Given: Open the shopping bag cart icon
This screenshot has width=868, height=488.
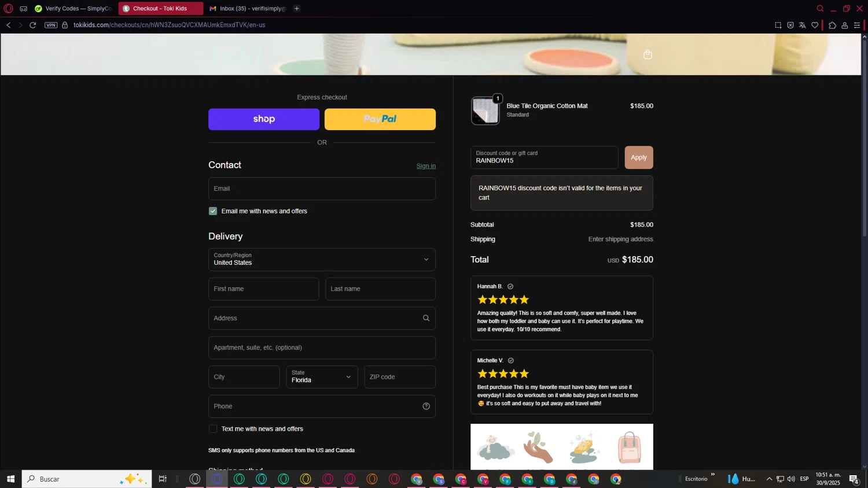Looking at the screenshot, I should (648, 54).
